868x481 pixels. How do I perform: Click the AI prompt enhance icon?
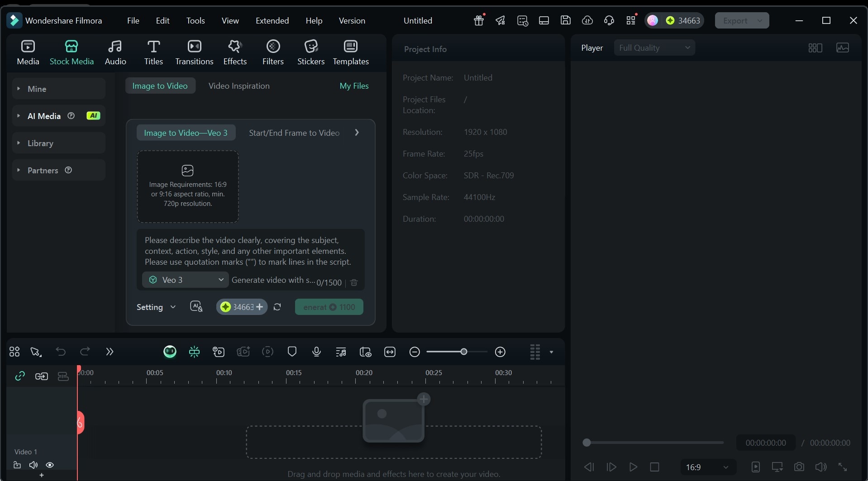(196, 307)
